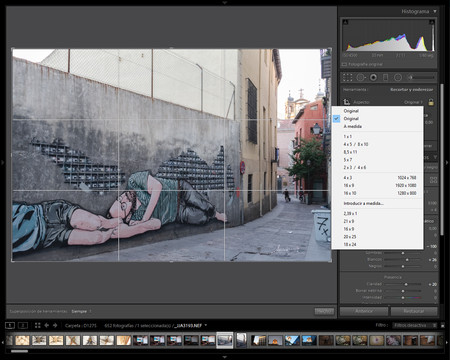This screenshot has width=450, height=360.
Task: Select the Spot Removal tool
Action: click(x=361, y=77)
